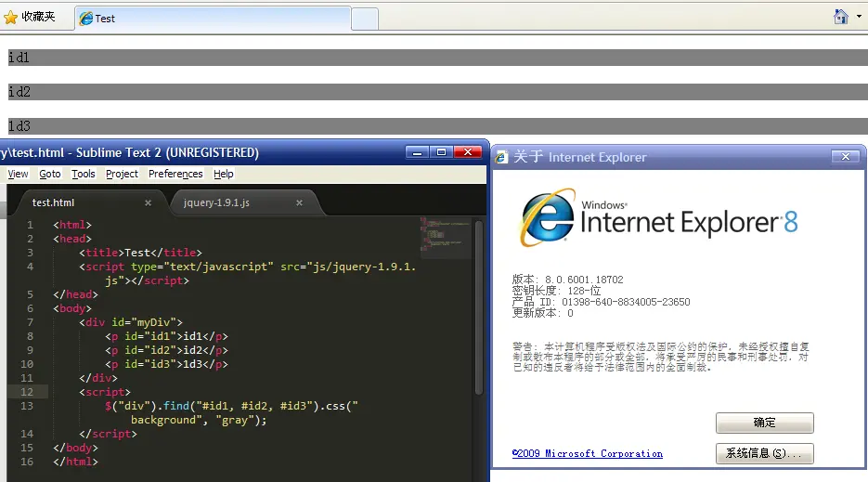Open the Goto menu in Sublime Text
This screenshot has width=868, height=482.
coord(50,174)
